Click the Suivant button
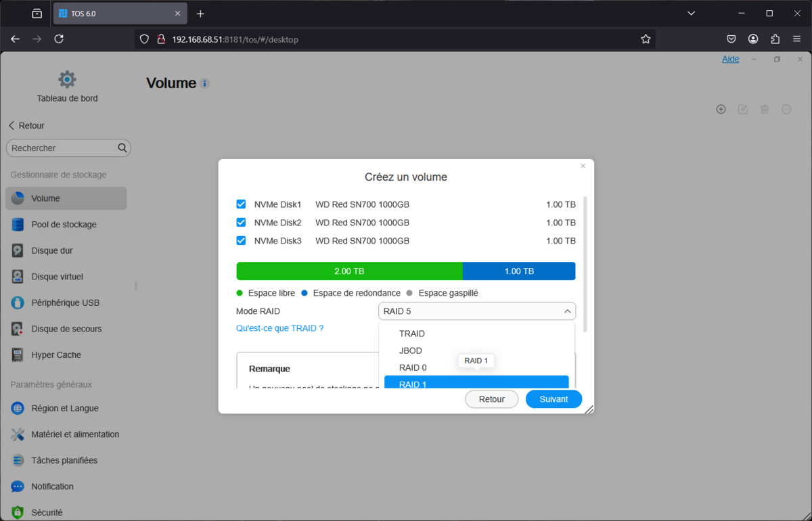Image resolution: width=812 pixels, height=521 pixels. [554, 399]
